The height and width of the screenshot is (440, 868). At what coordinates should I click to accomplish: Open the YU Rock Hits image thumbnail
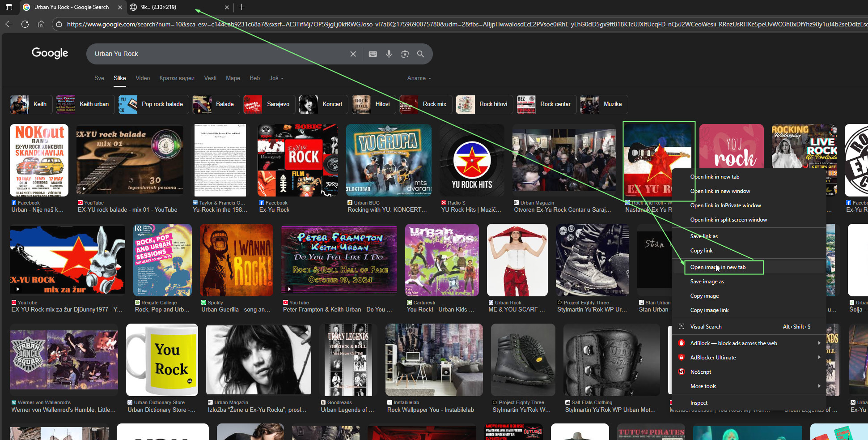point(471,160)
